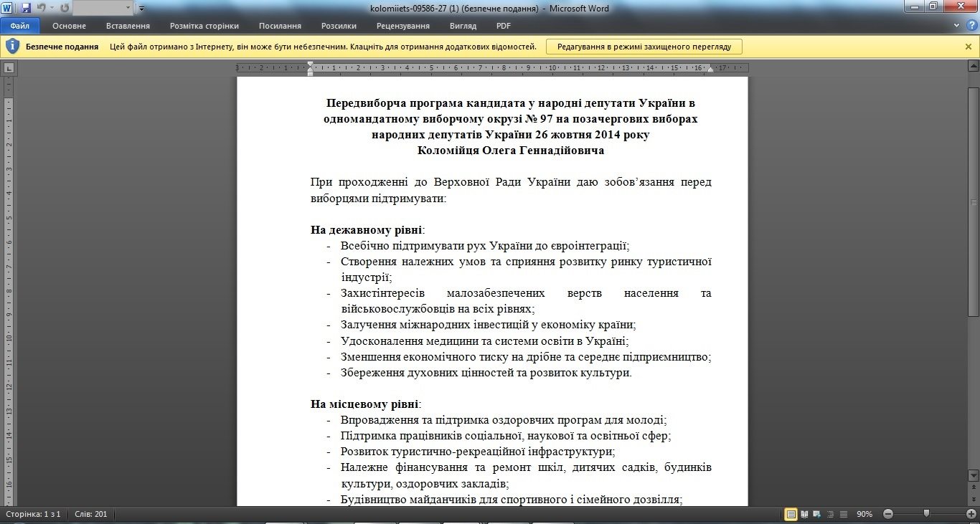
Task: Switch to Full Screen Reading view
Action: click(x=805, y=514)
